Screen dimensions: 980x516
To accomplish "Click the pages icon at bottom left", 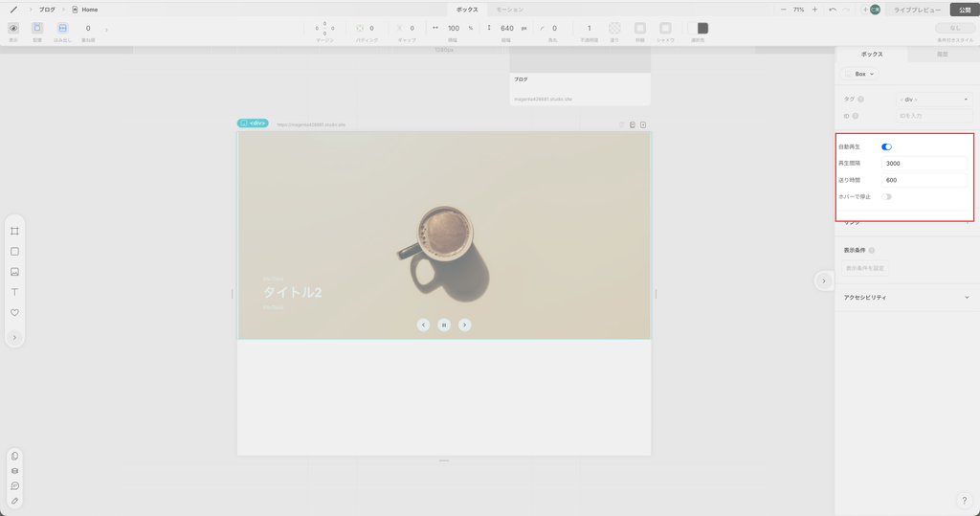I will pos(14,457).
